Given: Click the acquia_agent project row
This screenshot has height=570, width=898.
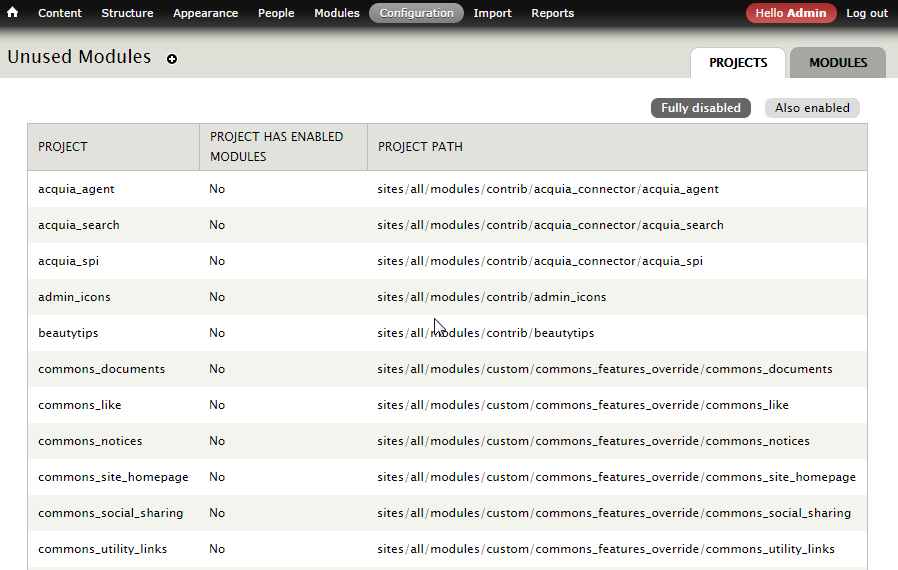Looking at the screenshot, I should (x=447, y=189).
